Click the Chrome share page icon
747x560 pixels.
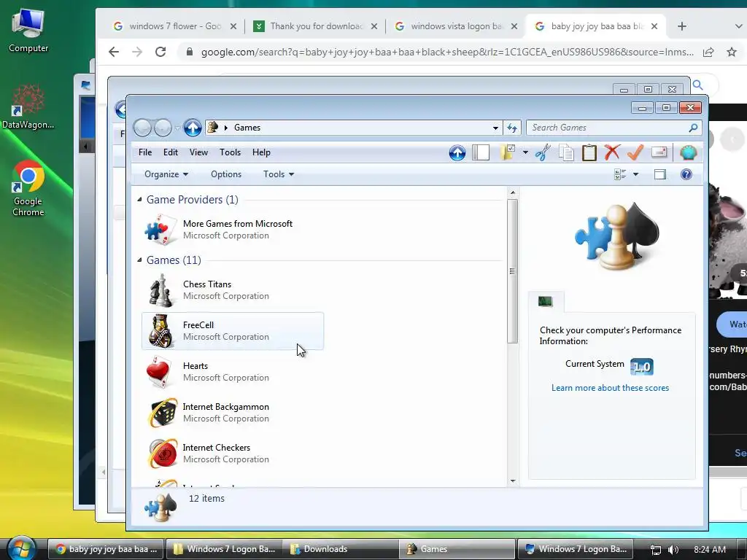coord(708,52)
